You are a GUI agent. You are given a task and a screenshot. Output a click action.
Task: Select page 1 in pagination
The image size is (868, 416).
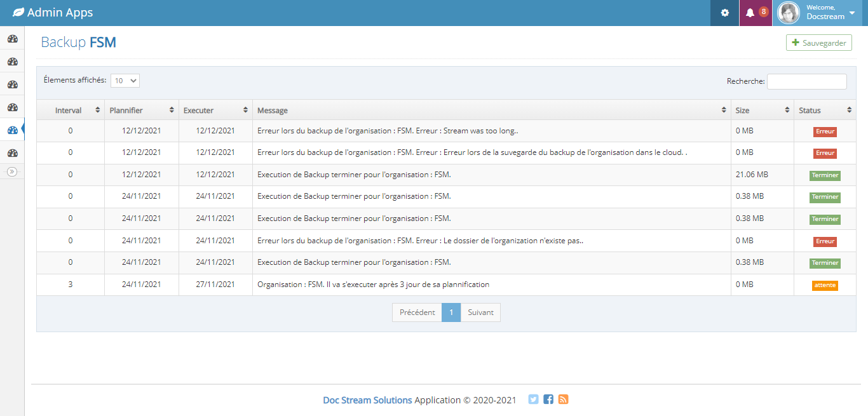click(451, 312)
